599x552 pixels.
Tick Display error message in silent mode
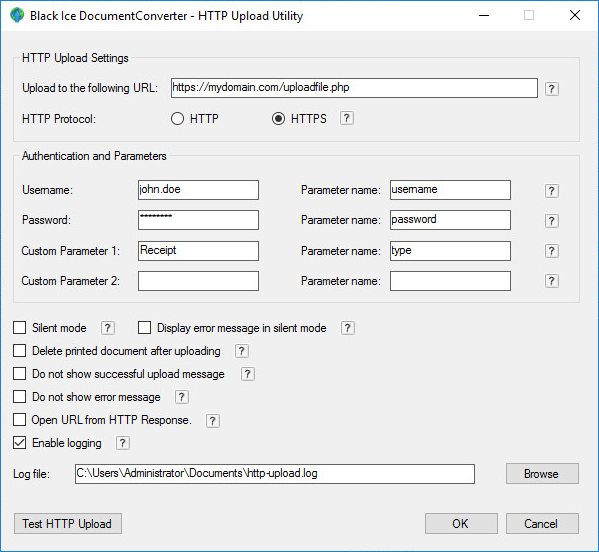click(x=144, y=327)
